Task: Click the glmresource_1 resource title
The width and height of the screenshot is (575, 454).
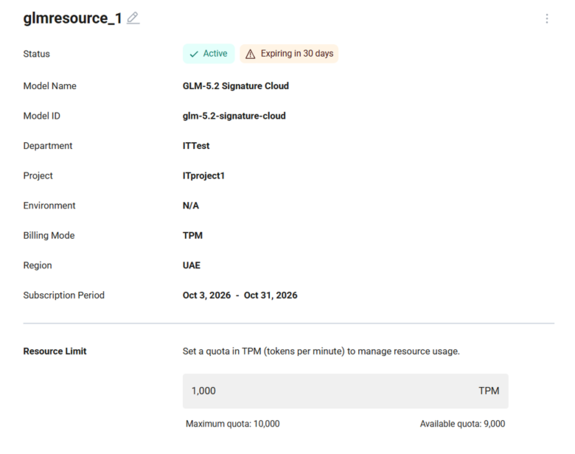Action: [72, 18]
